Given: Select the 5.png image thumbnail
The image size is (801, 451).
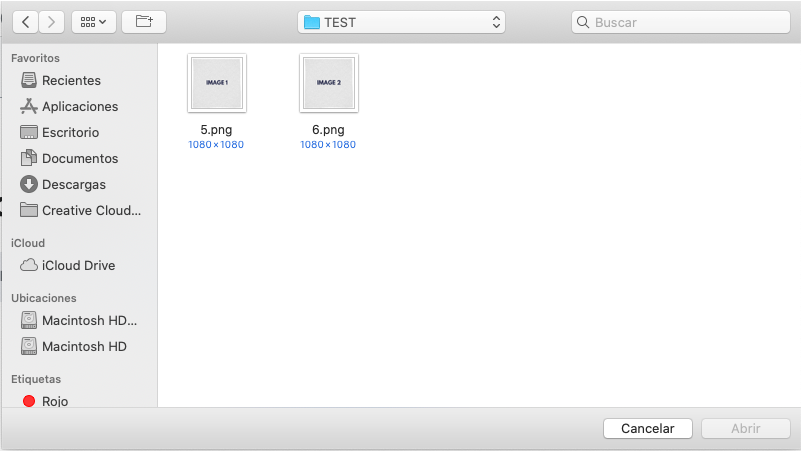Looking at the screenshot, I should click(216, 83).
